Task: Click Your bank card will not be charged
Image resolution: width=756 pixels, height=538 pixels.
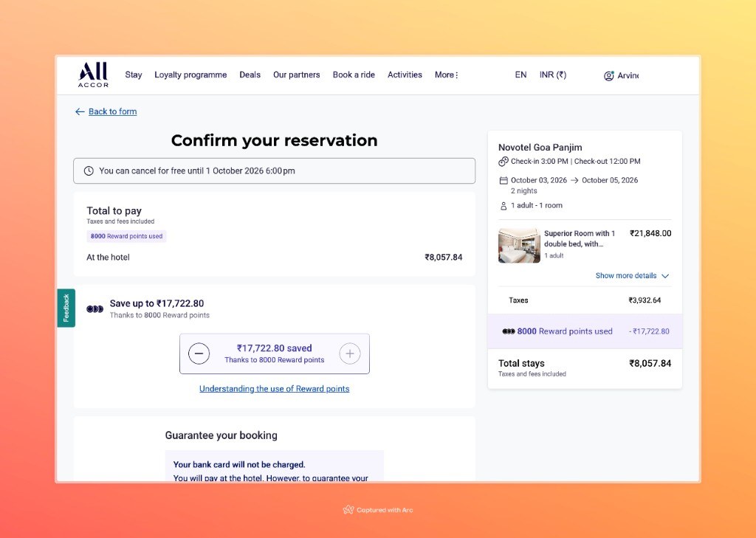Action: click(239, 465)
